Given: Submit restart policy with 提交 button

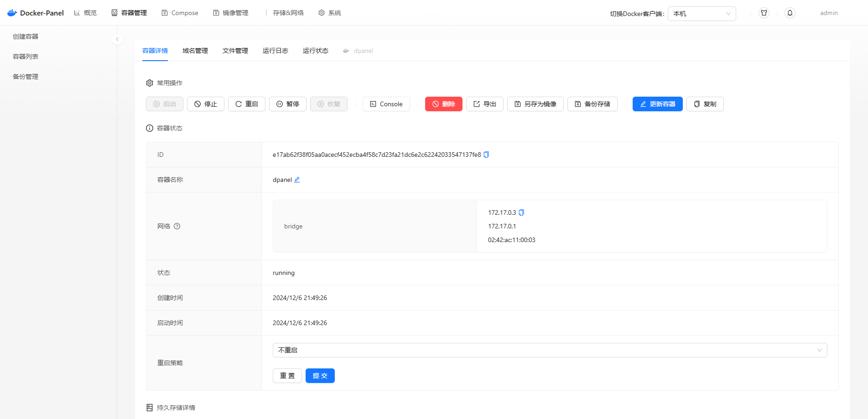Looking at the screenshot, I should pos(320,376).
